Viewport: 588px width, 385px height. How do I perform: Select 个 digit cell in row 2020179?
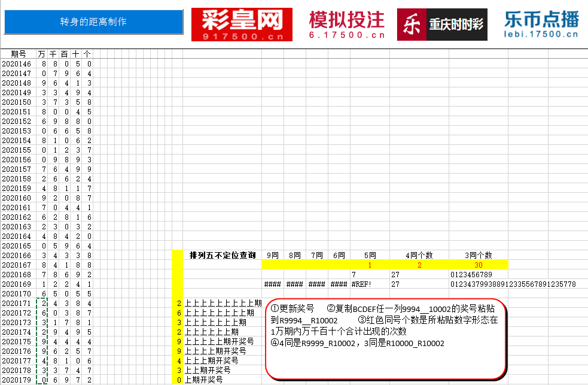pyautogui.click(x=87, y=380)
